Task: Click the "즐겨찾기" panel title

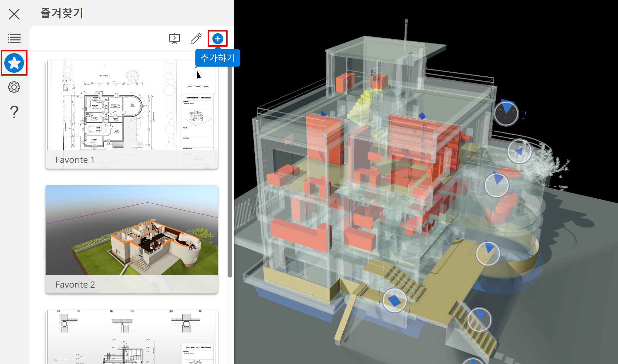Action: click(62, 13)
